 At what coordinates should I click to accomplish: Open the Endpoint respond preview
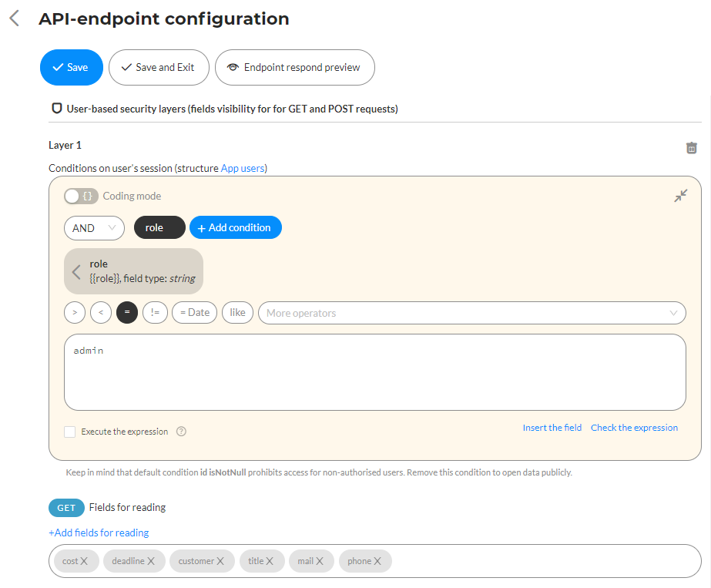294,67
